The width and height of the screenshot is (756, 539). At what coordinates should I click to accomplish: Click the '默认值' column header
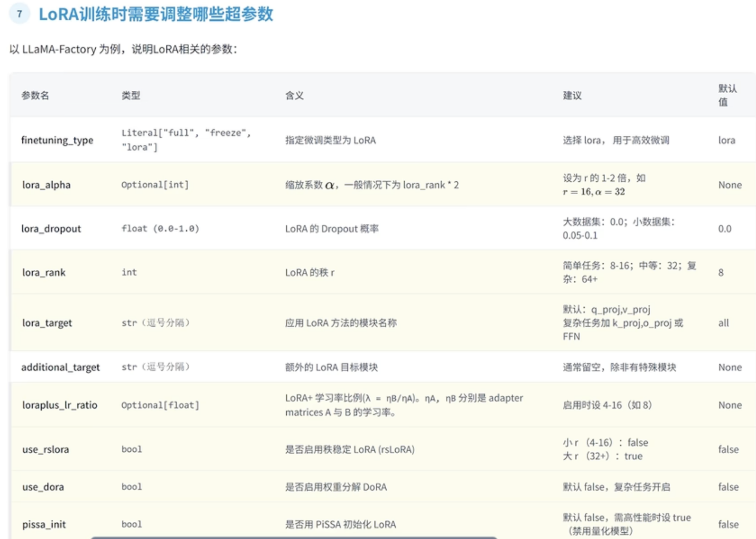(728, 95)
